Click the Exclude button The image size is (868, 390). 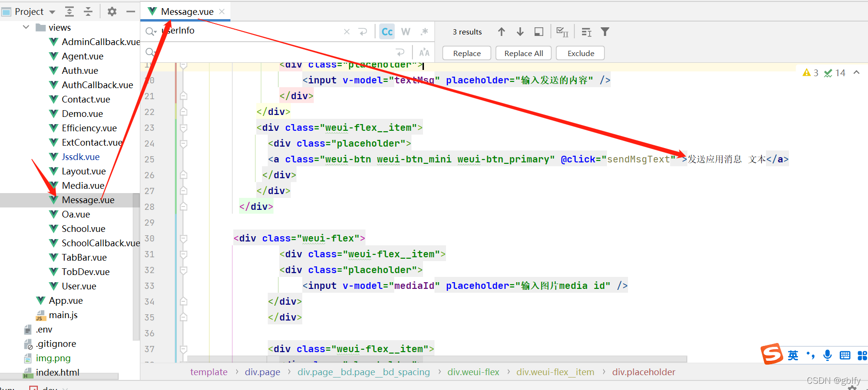tap(581, 53)
